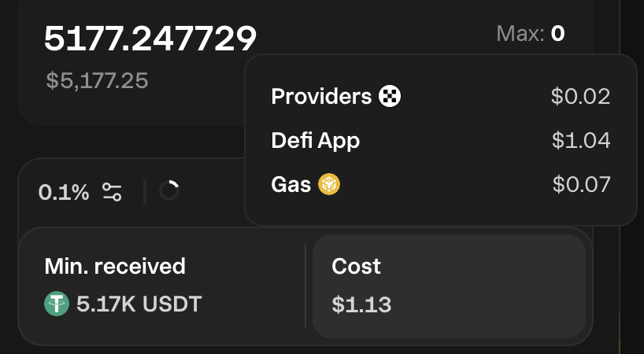
Task: Click the $0.07 gas fee
Action: 581,185
